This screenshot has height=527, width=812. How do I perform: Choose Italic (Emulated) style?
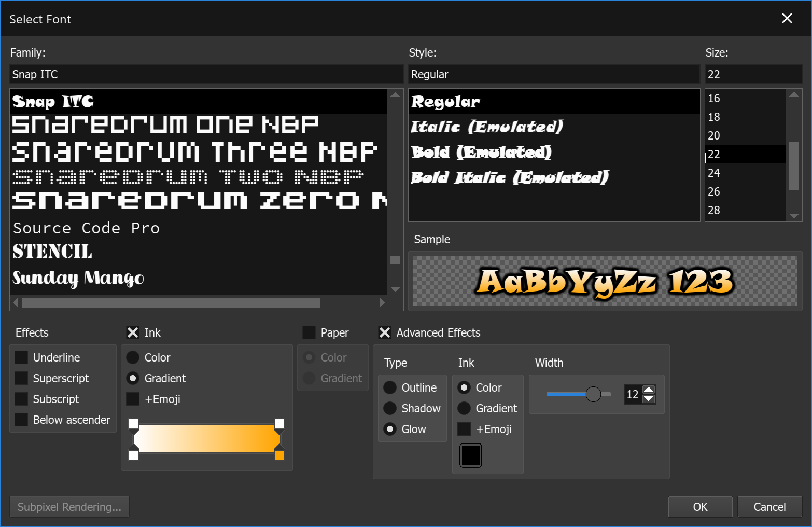(554, 127)
